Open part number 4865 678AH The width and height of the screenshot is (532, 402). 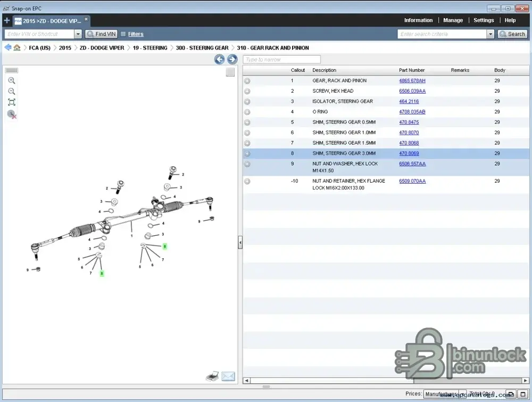(412, 80)
